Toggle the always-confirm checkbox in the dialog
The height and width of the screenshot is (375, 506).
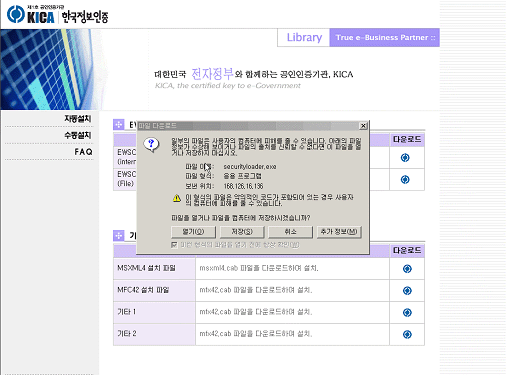tap(174, 245)
